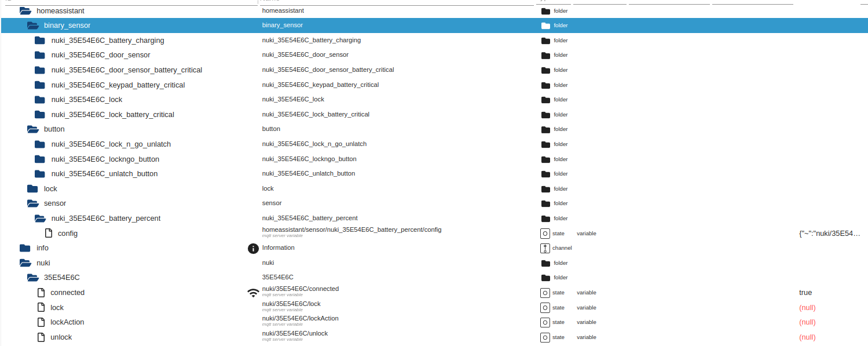Select the lockAction tree row label

[68, 322]
